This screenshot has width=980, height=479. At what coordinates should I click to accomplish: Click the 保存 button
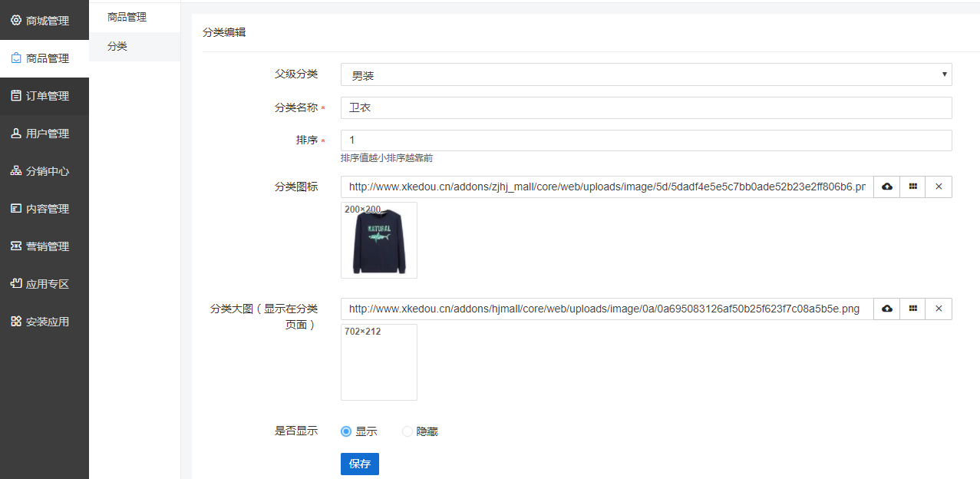359,464
